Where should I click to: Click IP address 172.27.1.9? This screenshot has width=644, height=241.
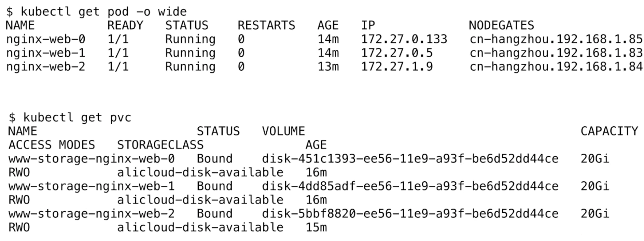click(397, 67)
